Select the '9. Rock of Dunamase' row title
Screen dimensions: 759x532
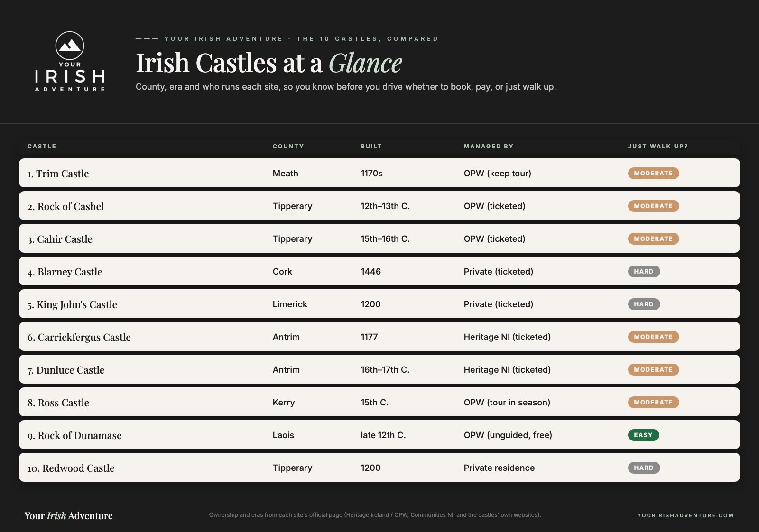pyautogui.click(x=74, y=435)
